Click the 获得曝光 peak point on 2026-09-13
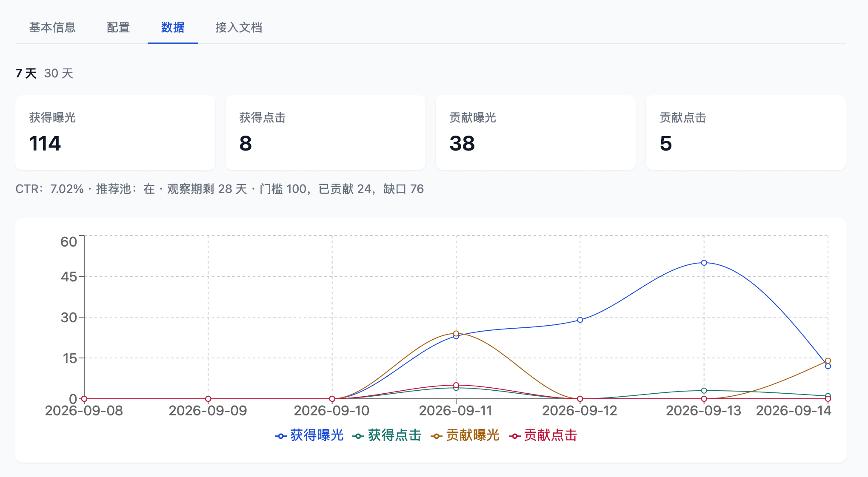The image size is (868, 477). pos(704,263)
